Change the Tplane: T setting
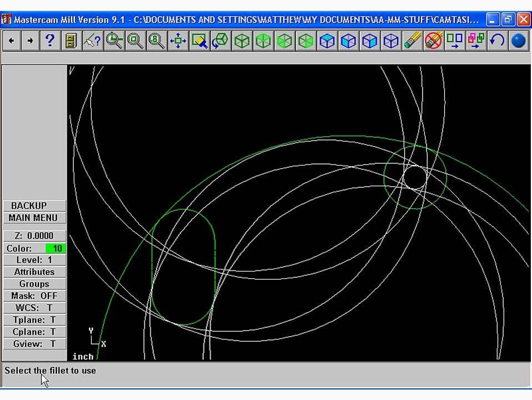The height and width of the screenshot is (400, 532). pyautogui.click(x=34, y=320)
